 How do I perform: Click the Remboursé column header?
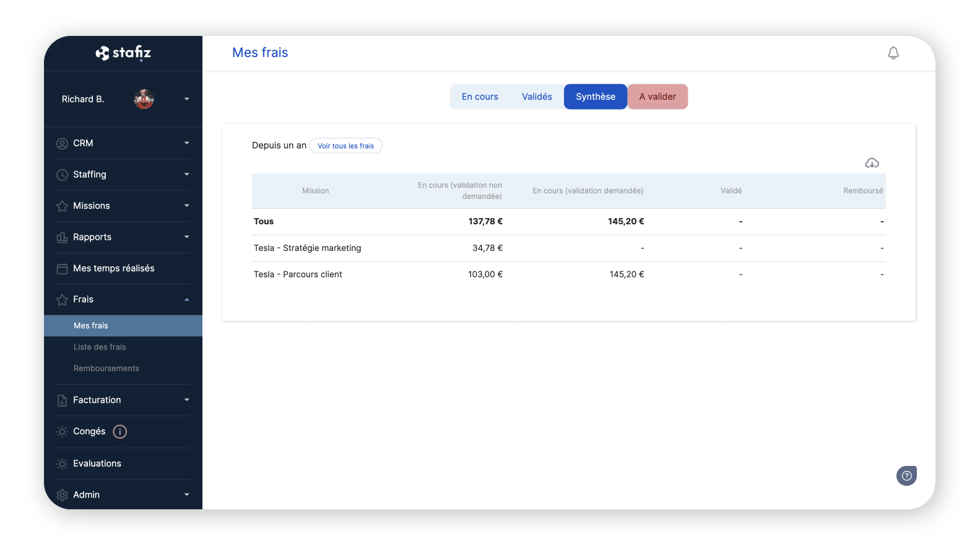[x=863, y=191]
